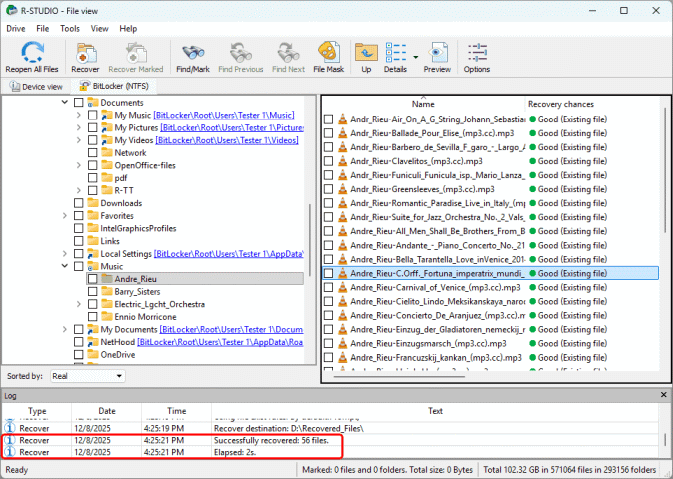Open the Tools menu
Screen dimensions: 673x479
point(70,29)
